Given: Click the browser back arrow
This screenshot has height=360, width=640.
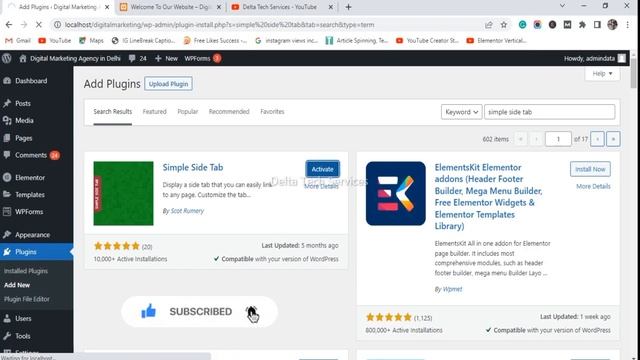Looking at the screenshot, I should pos(9,24).
